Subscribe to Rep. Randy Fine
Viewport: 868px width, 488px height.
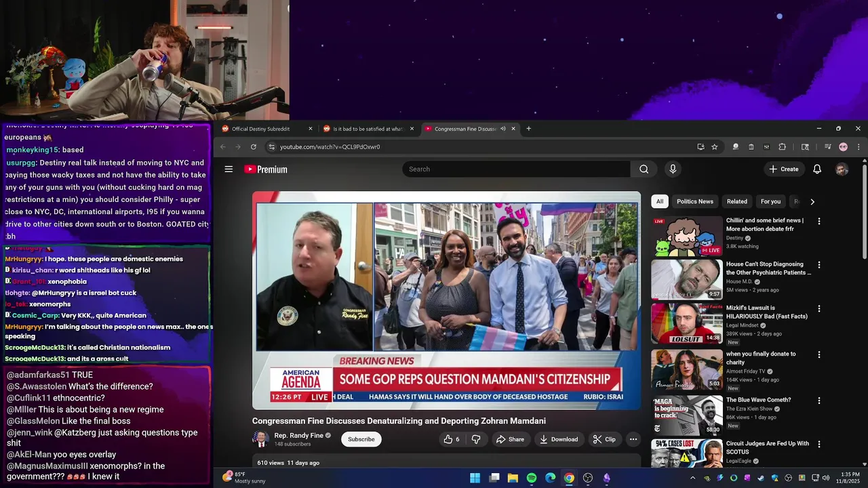click(x=361, y=439)
